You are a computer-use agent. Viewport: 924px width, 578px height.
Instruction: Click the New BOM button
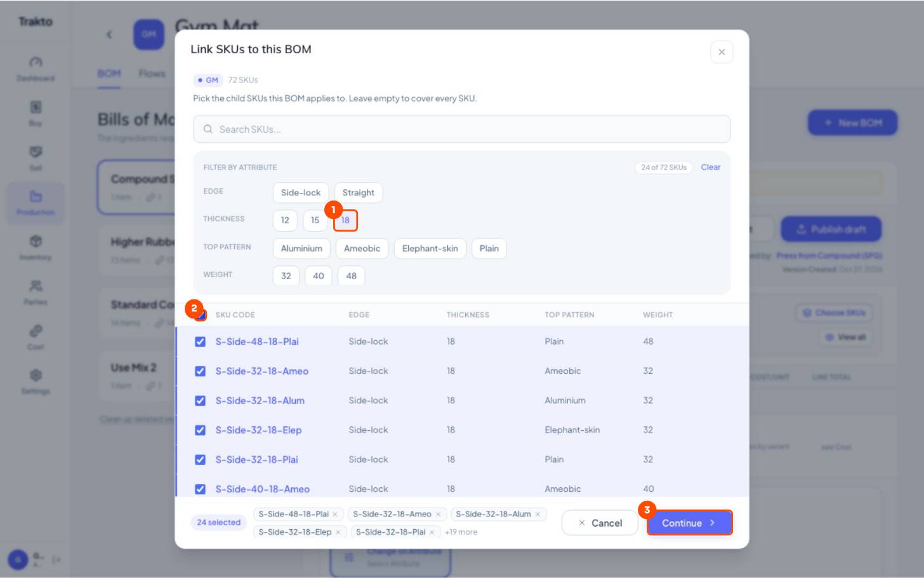(x=852, y=122)
